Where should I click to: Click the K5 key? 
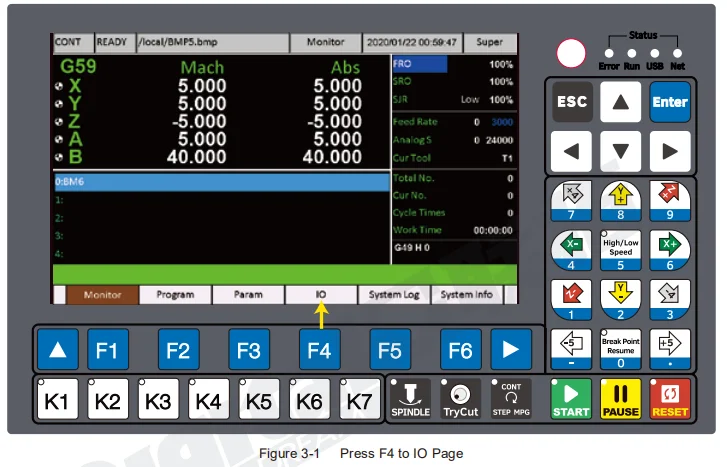pyautogui.click(x=259, y=399)
